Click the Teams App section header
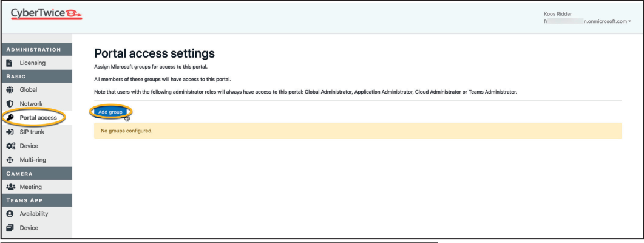Screen dimensions: 644x243 pyautogui.click(x=36, y=200)
